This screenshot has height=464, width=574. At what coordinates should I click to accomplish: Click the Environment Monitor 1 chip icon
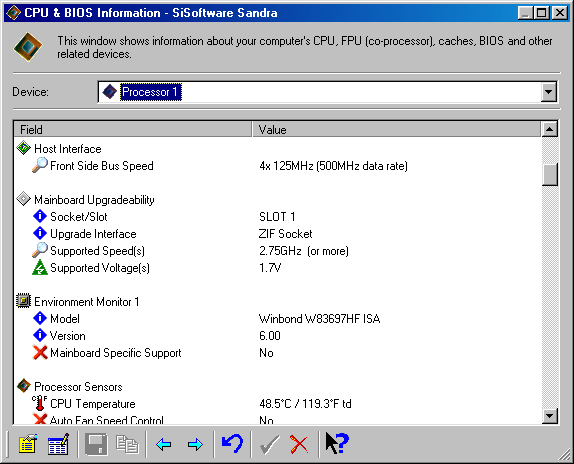23,301
